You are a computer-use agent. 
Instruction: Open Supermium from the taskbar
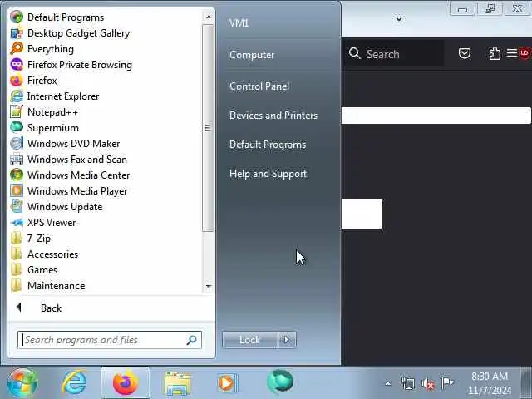(279, 382)
